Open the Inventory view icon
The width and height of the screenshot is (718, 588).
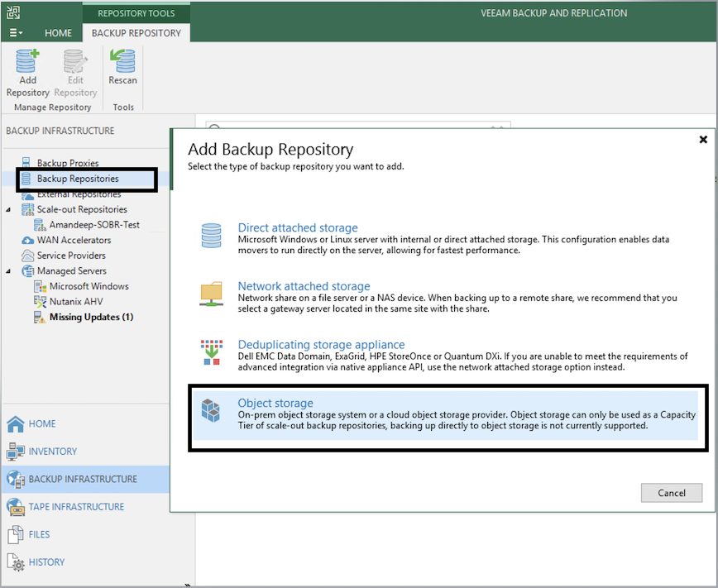(16, 452)
